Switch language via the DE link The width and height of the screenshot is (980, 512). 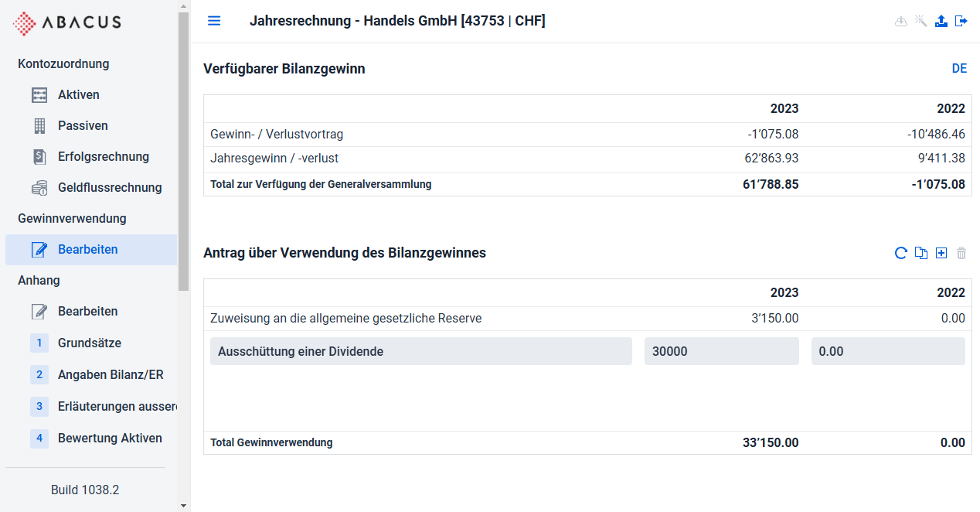pos(959,69)
